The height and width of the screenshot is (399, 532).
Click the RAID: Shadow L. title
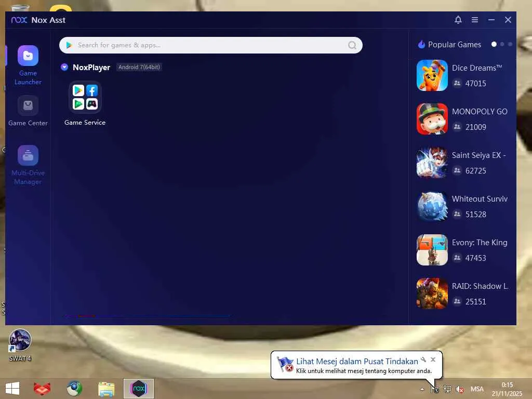480,286
